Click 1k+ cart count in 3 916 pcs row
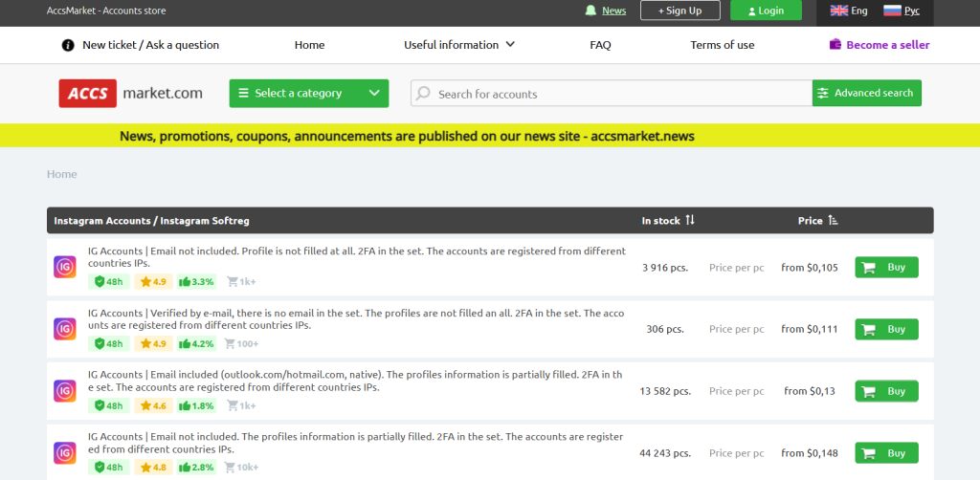The image size is (980, 480). pyautogui.click(x=241, y=281)
